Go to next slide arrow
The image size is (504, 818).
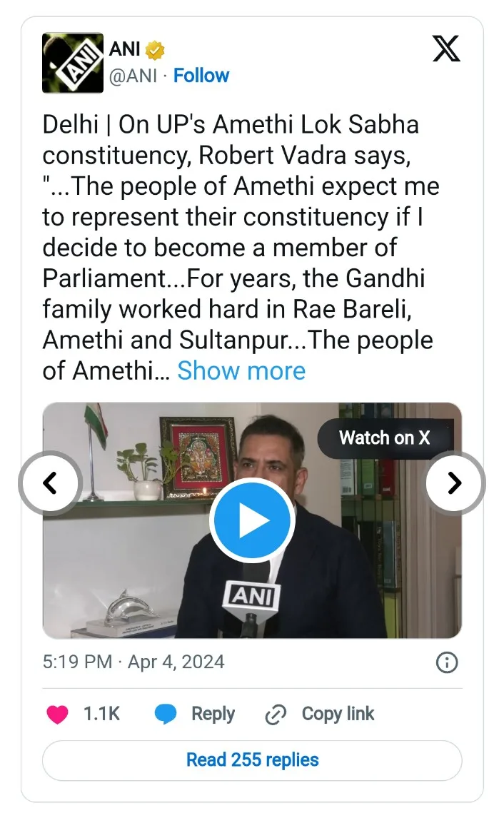[x=455, y=483]
